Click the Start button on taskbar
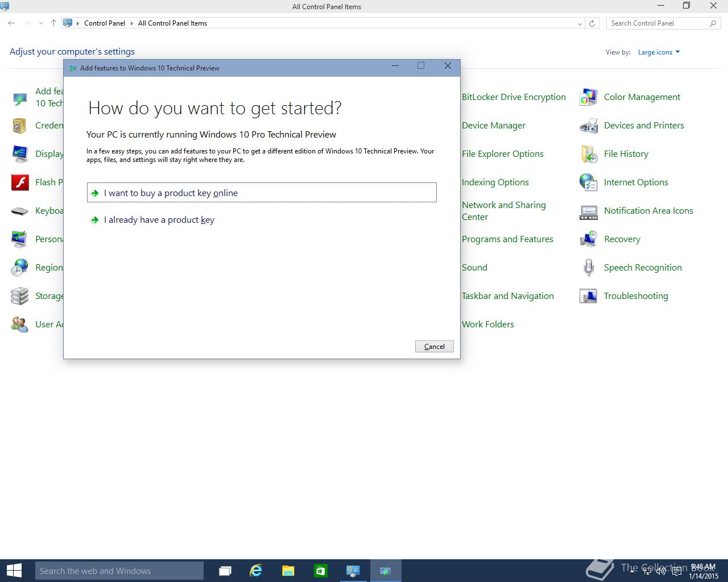This screenshot has height=582, width=728. (x=14, y=571)
